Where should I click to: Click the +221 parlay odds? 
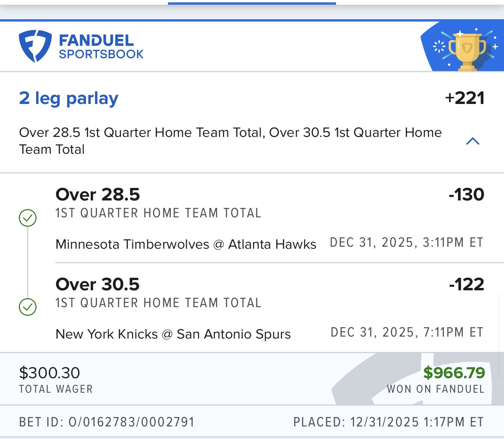464,98
